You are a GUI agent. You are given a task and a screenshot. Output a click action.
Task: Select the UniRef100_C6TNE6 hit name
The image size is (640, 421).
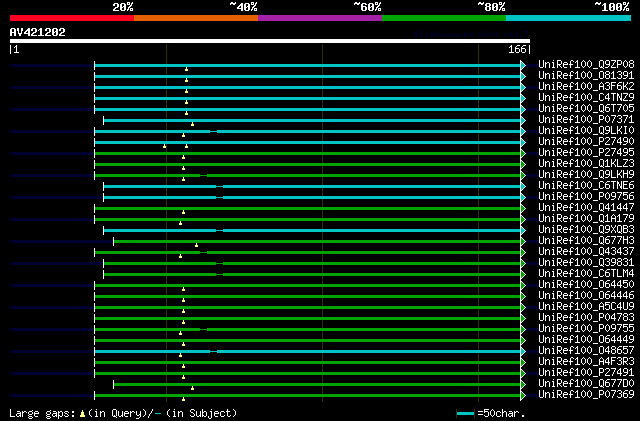[x=586, y=186]
